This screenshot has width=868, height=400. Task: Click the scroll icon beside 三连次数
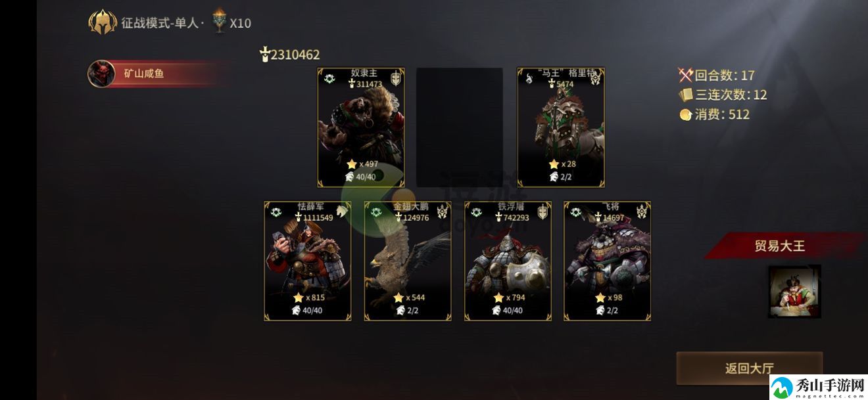tap(687, 95)
